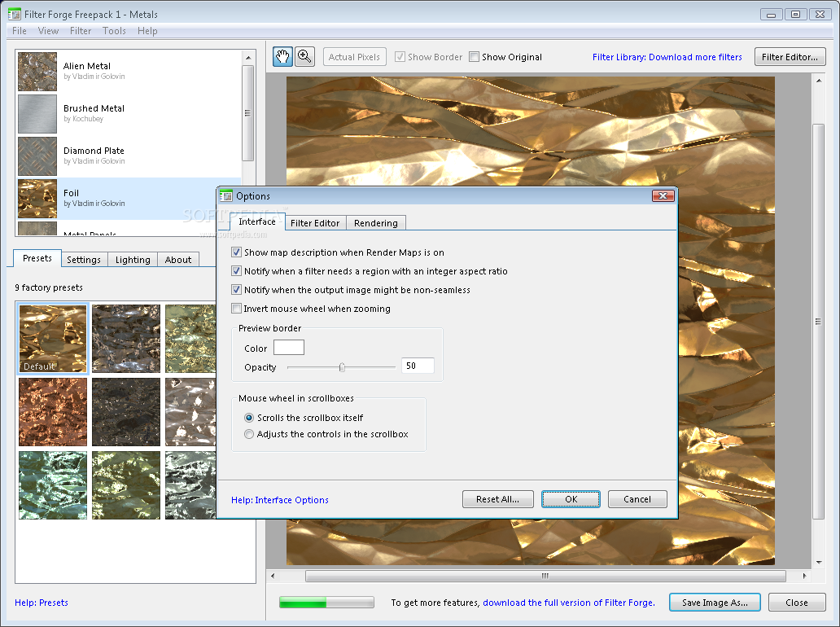840x627 pixels.
Task: Choose the yellow-green foil preset in bottom row
Action: [126, 485]
